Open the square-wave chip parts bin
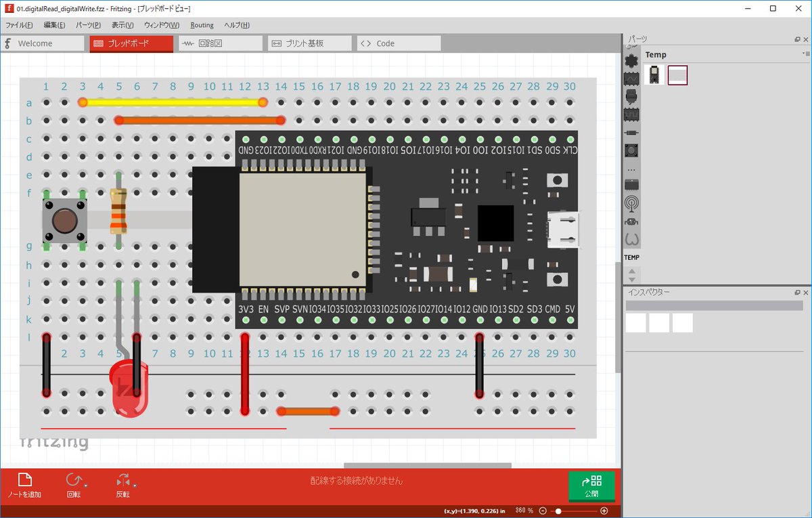The height and width of the screenshot is (518, 812). 631,114
